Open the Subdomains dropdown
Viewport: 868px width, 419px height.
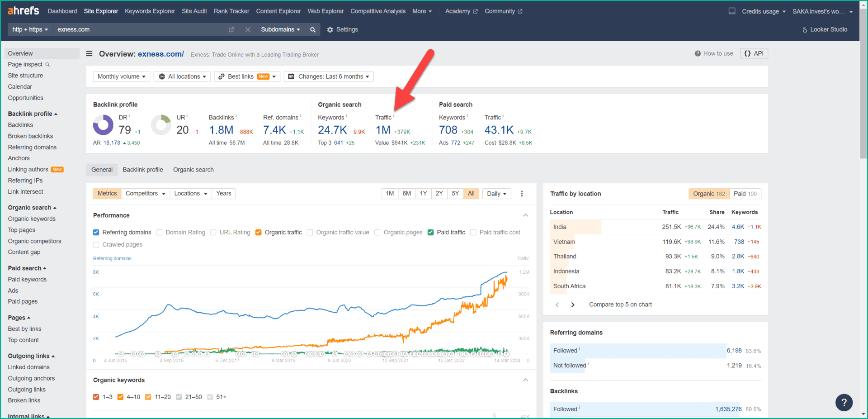[x=280, y=29]
